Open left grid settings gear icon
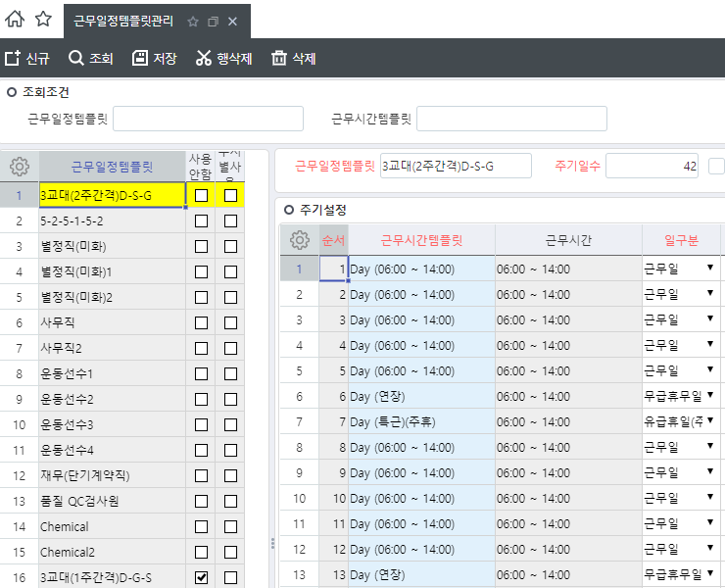This screenshot has height=588, width=725. point(20,167)
